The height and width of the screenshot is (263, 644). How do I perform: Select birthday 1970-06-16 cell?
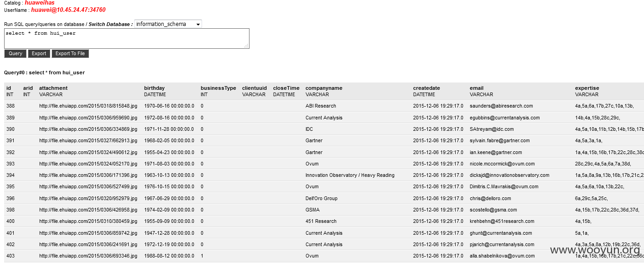click(169, 106)
